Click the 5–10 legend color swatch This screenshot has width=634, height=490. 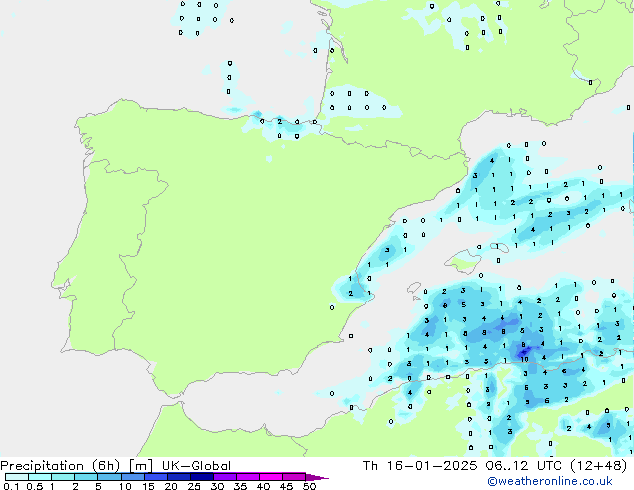(x=109, y=477)
